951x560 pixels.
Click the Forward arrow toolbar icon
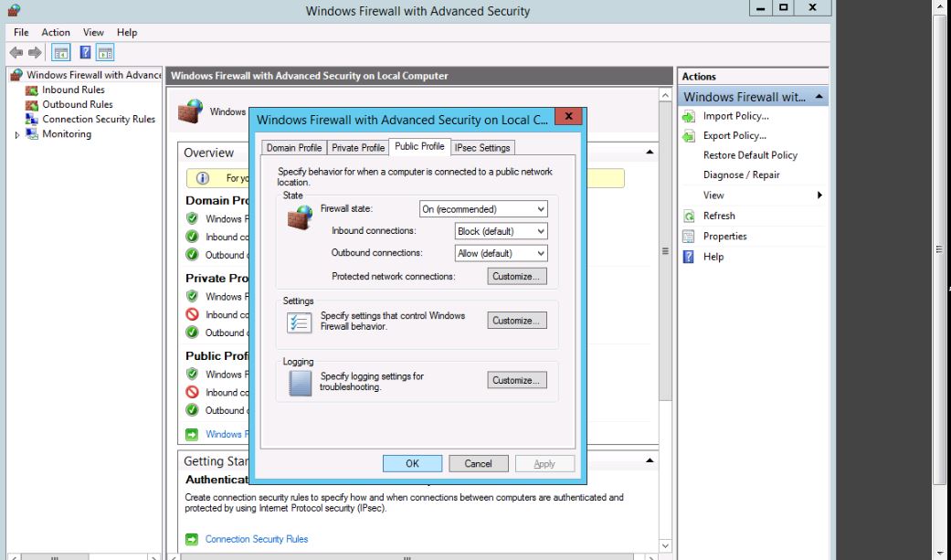pyautogui.click(x=35, y=53)
